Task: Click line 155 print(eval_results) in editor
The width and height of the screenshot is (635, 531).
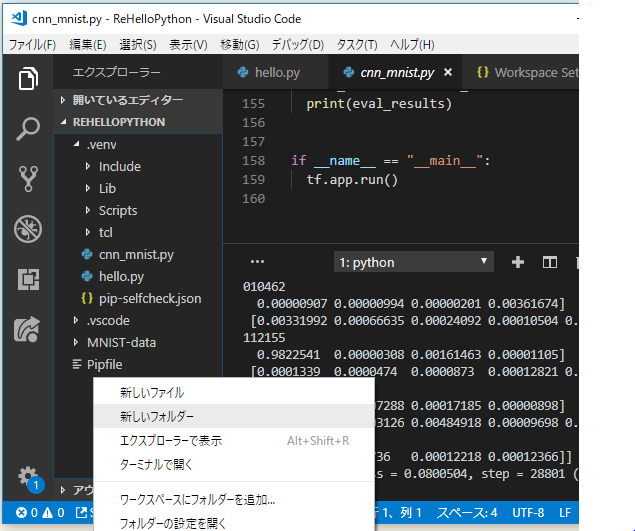Action: (379, 104)
